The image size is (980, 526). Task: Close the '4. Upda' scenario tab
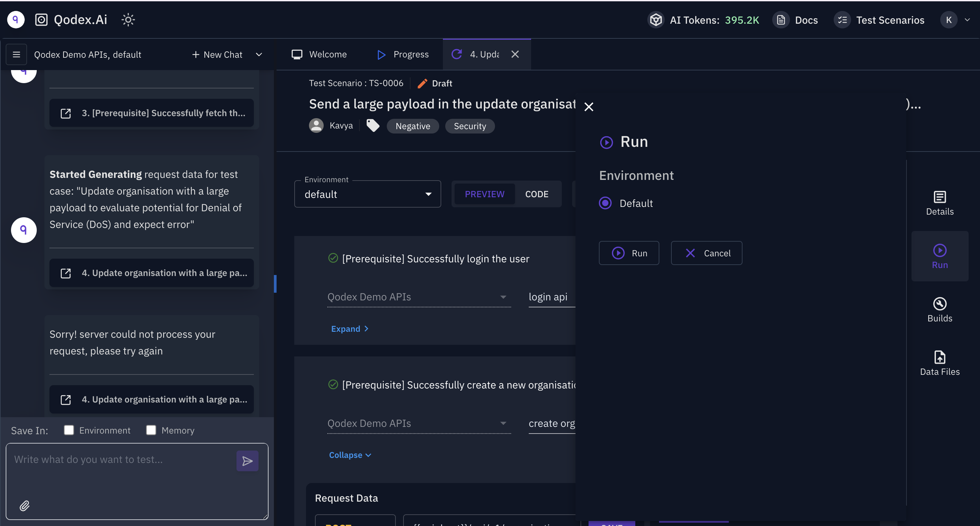click(x=515, y=54)
